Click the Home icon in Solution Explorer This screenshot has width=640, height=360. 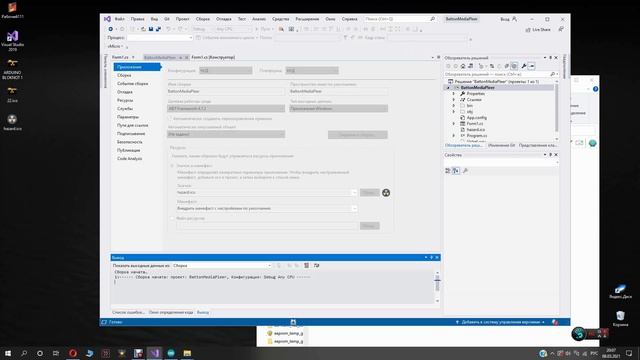463,66
